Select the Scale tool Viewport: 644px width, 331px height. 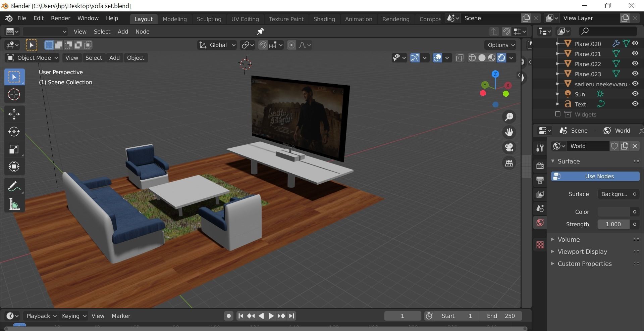(14, 149)
